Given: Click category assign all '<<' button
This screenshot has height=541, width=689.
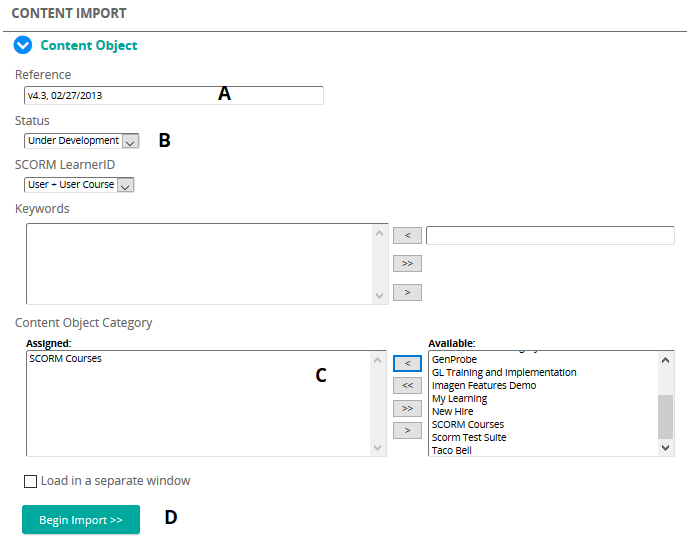Looking at the screenshot, I should point(407,385).
